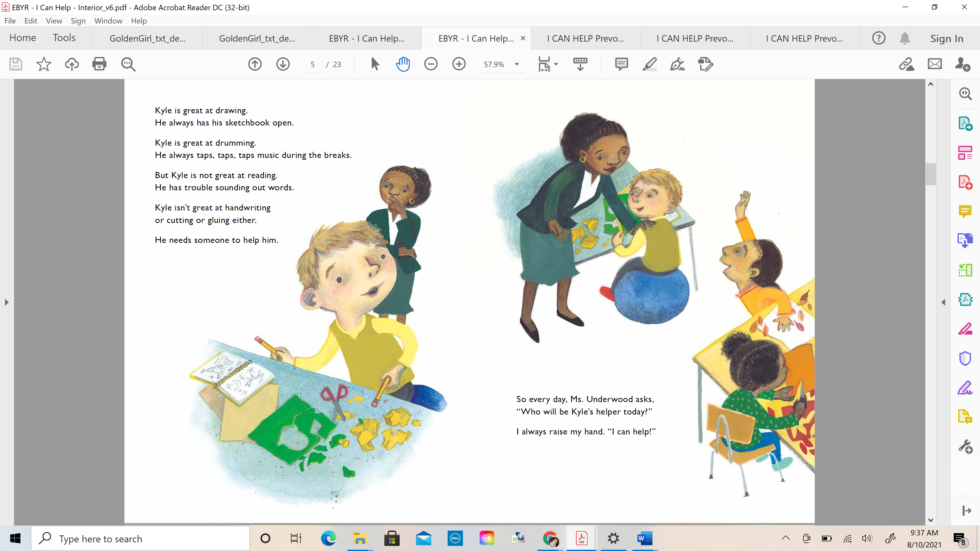Open Fill & Sign pen tool
Screen dimensions: 980x551
[x=677, y=64]
